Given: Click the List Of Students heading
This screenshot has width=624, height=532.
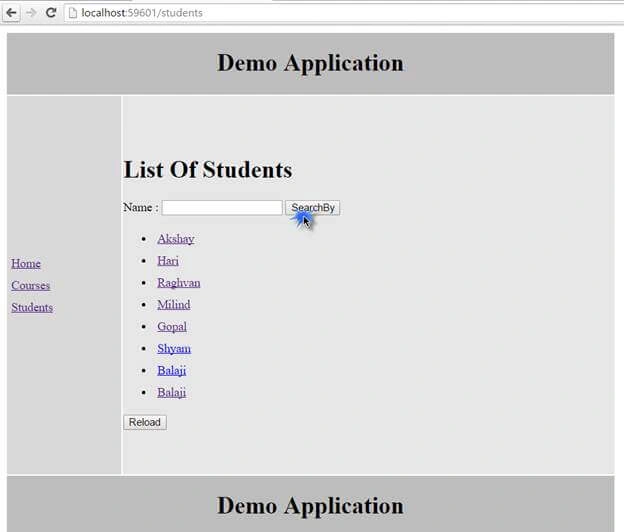Looking at the screenshot, I should (x=208, y=170).
